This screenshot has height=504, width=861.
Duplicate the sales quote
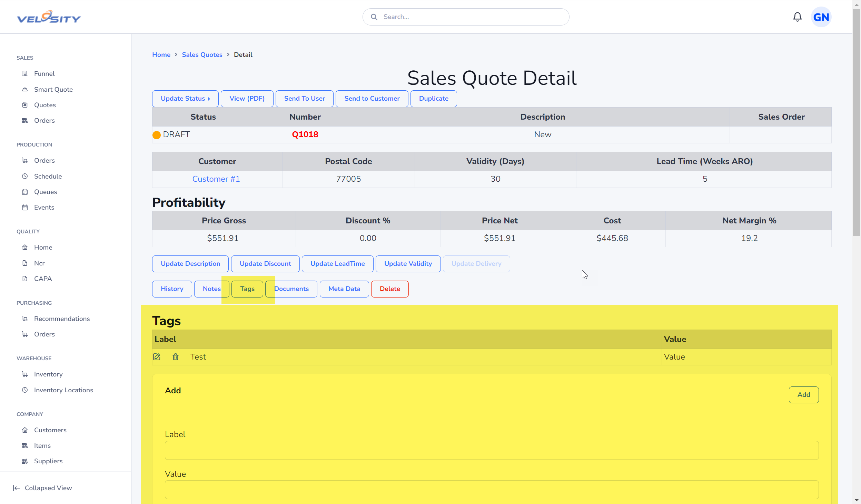pos(434,99)
